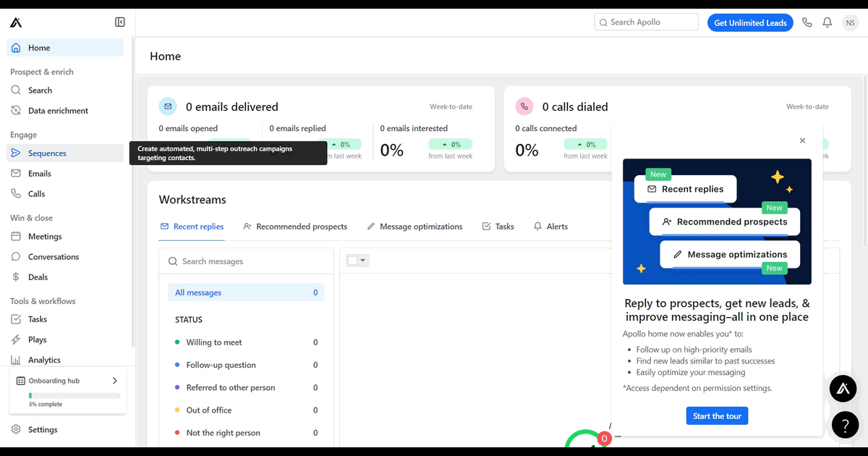Switch to Recommended prospects tab
Screen dimensions: 868x456
(x=295, y=227)
